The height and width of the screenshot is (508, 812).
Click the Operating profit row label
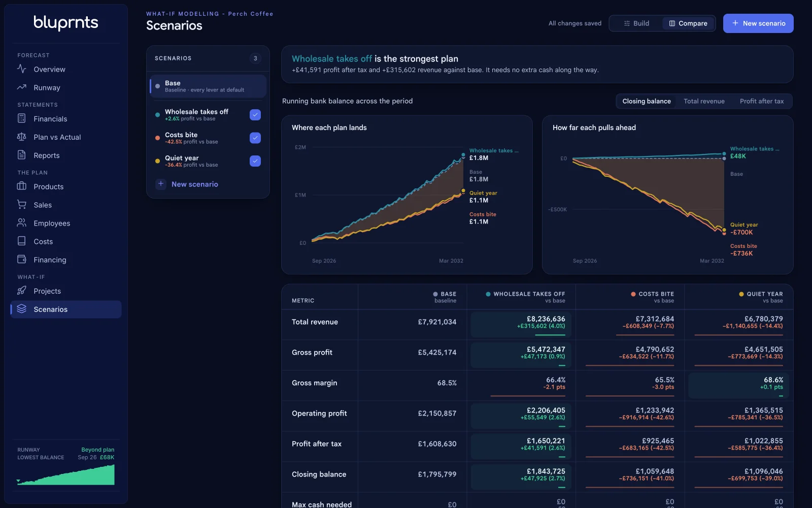319,413
